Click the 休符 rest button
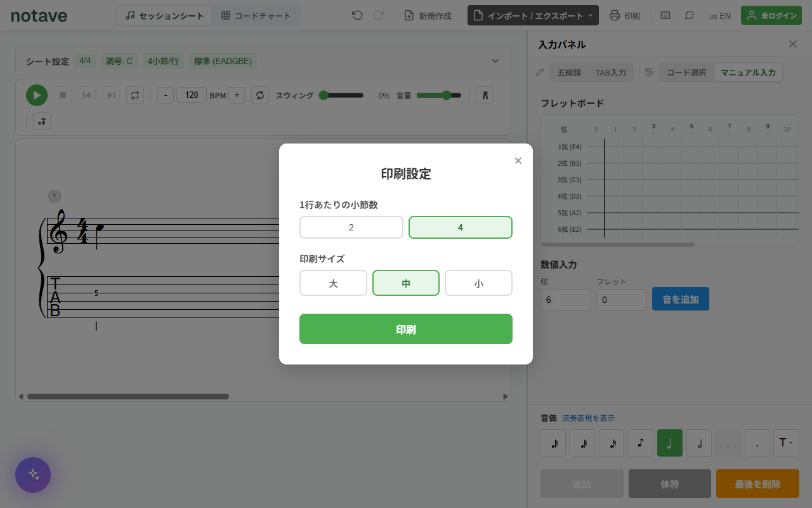The height and width of the screenshot is (508, 812). [670, 484]
